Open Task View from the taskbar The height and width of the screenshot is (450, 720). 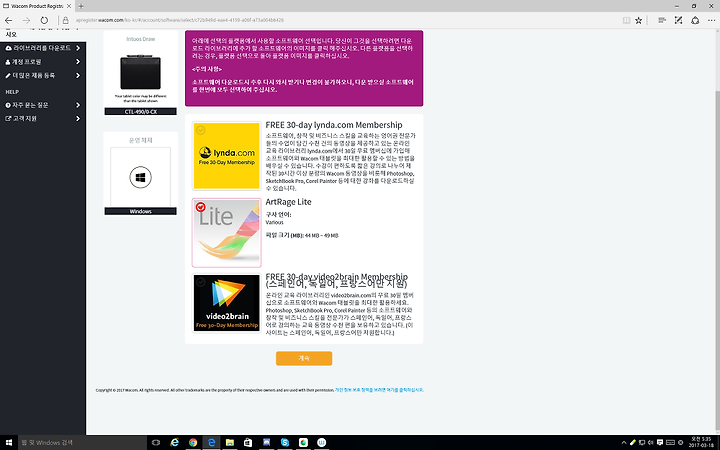156,443
